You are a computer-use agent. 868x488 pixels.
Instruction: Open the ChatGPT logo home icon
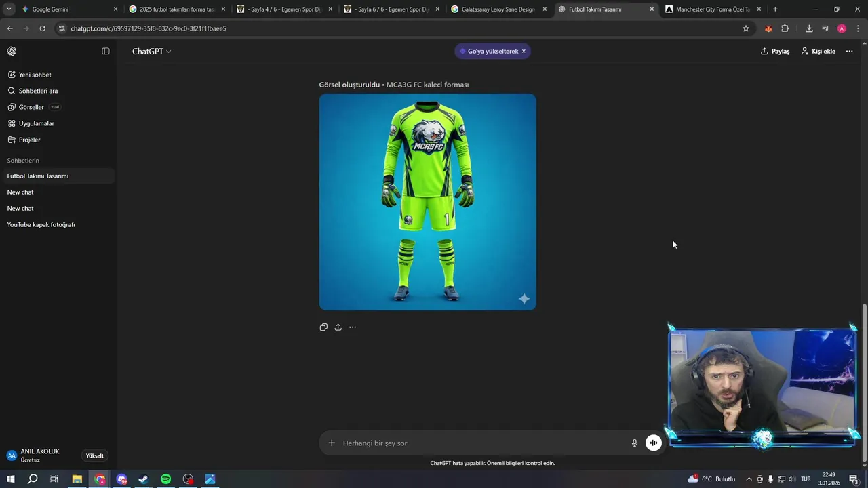pyautogui.click(x=12, y=51)
